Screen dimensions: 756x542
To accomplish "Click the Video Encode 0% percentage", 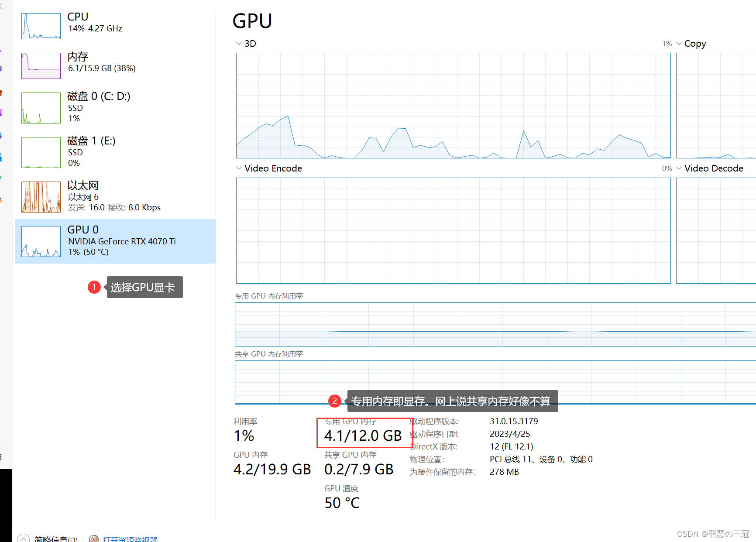I will point(667,168).
